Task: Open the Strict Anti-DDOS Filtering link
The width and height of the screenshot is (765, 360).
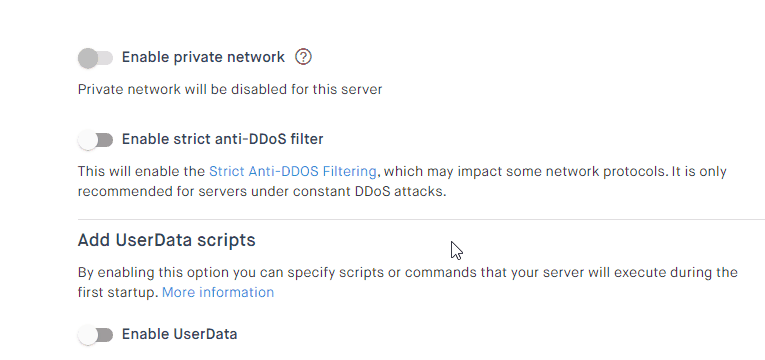Action: [x=293, y=172]
